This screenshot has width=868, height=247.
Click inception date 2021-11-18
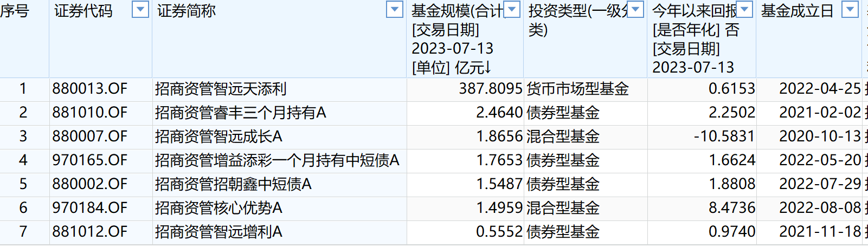click(820, 232)
